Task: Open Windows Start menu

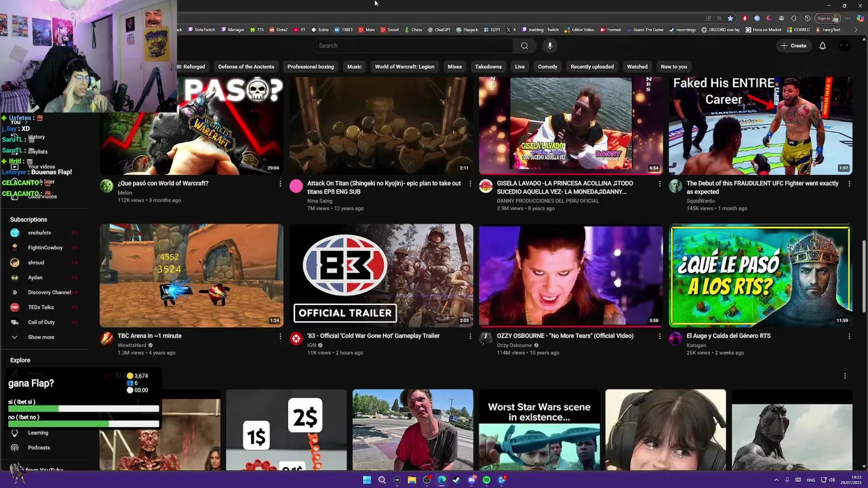Action: [367, 480]
